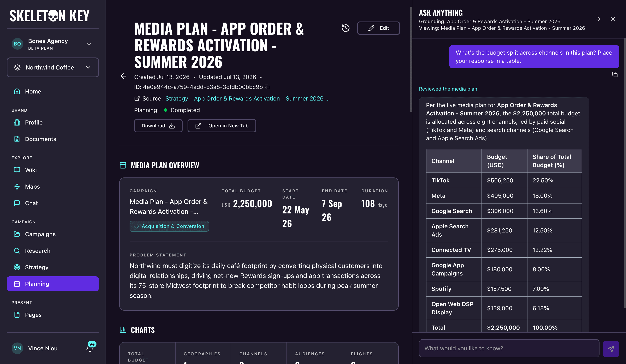
Task: Open version history clock icon
Action: (x=346, y=28)
